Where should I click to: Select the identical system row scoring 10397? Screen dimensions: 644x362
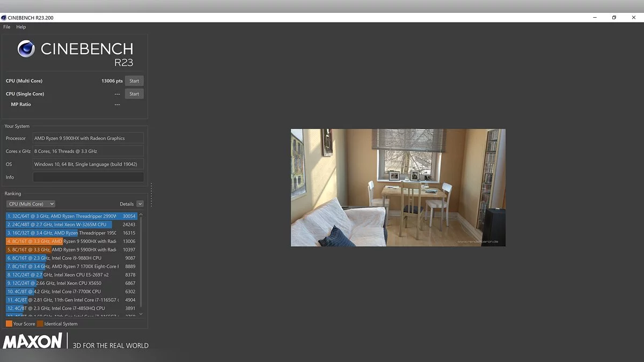(71, 249)
